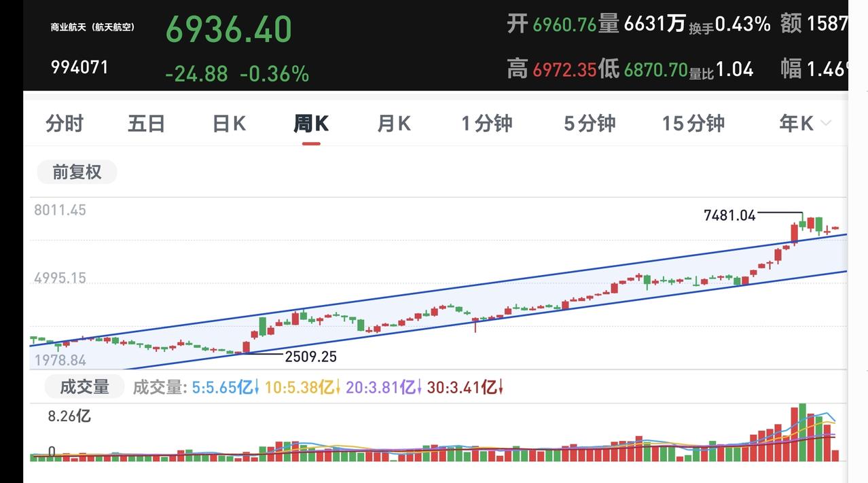Screen dimensions: 868x483
Task: Open the 日K daily candlestick tab
Action: (x=229, y=124)
